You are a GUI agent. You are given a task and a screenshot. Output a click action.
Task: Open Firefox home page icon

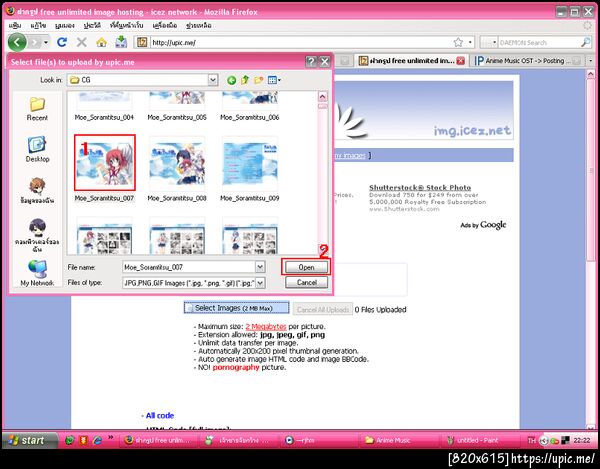[101, 42]
